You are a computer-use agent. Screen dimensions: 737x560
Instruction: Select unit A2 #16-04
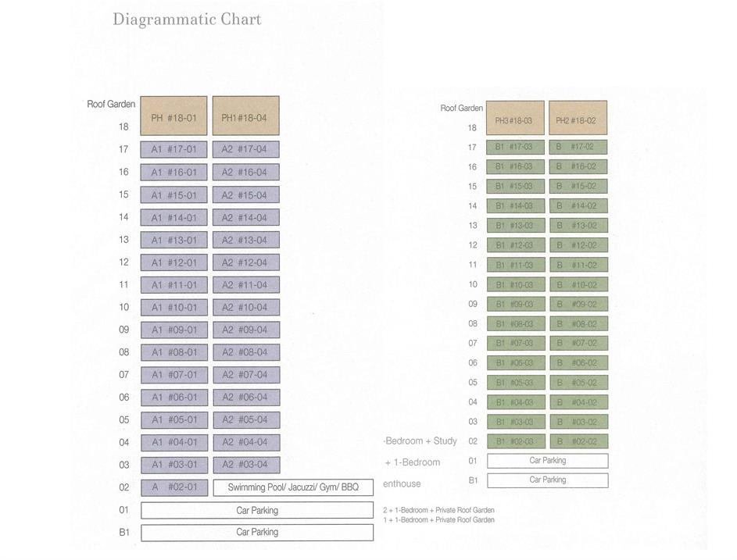tap(245, 173)
